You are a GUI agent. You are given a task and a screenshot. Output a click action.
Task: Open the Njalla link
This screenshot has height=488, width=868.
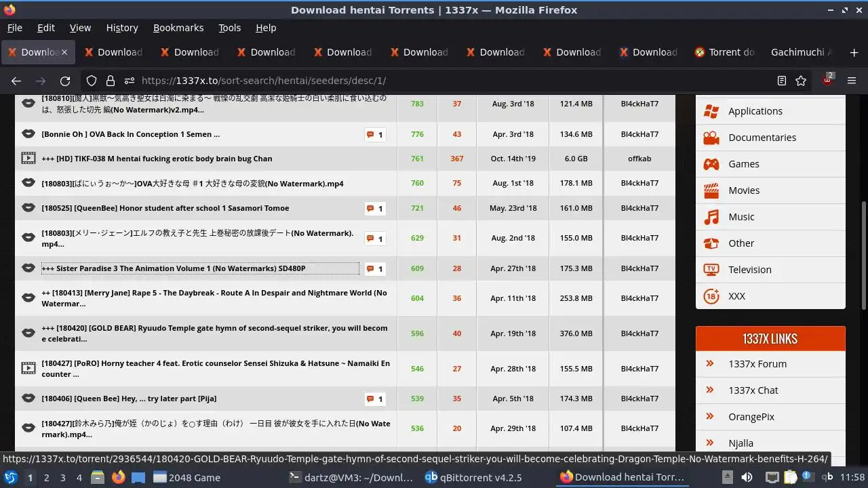pyautogui.click(x=741, y=443)
